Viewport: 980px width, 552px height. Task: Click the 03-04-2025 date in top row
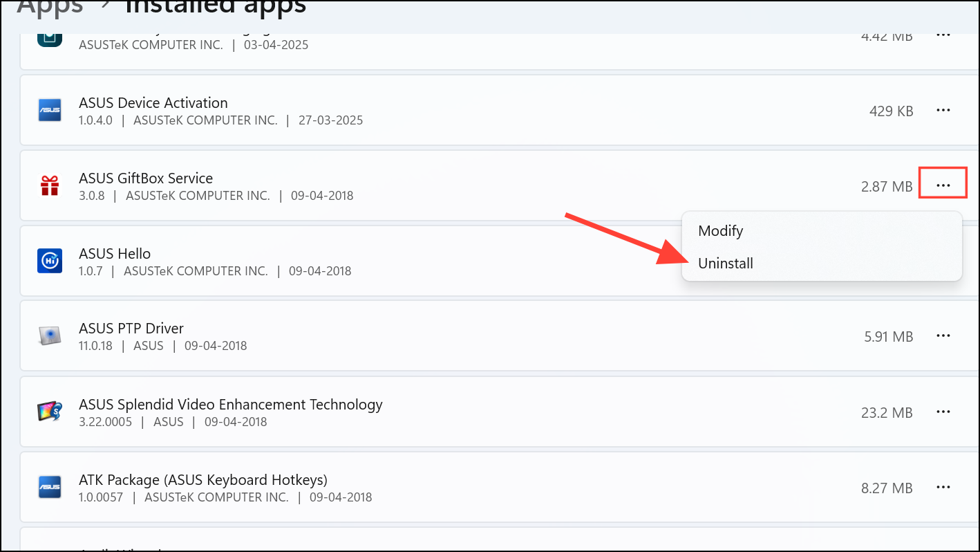(276, 45)
